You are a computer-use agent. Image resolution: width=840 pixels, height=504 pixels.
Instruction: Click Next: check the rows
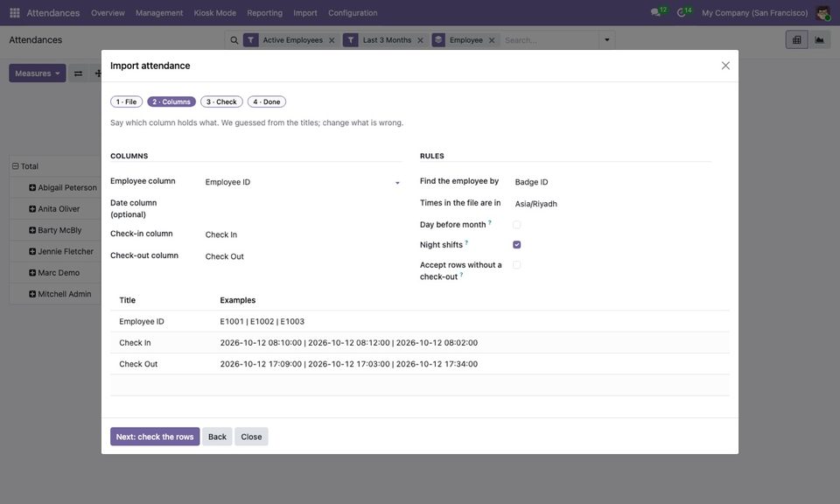click(155, 437)
